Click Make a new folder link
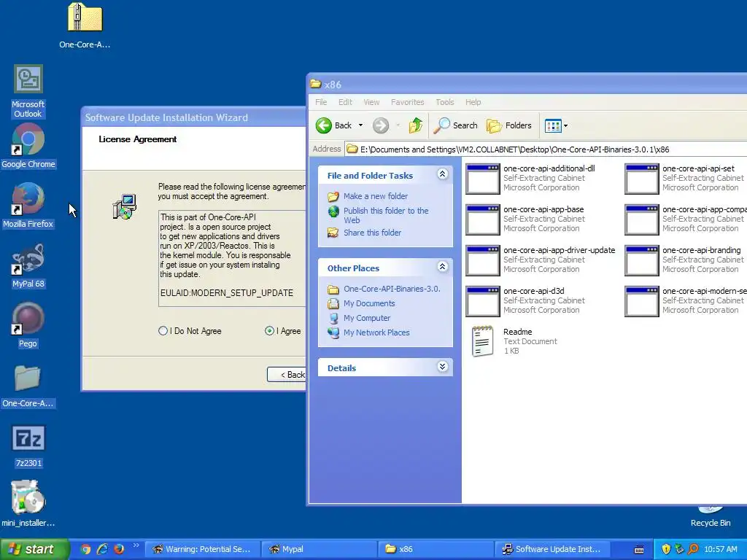Viewport: 747px width, 560px height. click(376, 196)
